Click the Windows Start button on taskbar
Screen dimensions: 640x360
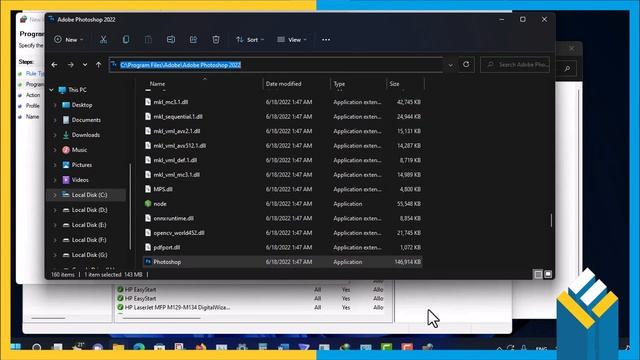click(x=16, y=347)
